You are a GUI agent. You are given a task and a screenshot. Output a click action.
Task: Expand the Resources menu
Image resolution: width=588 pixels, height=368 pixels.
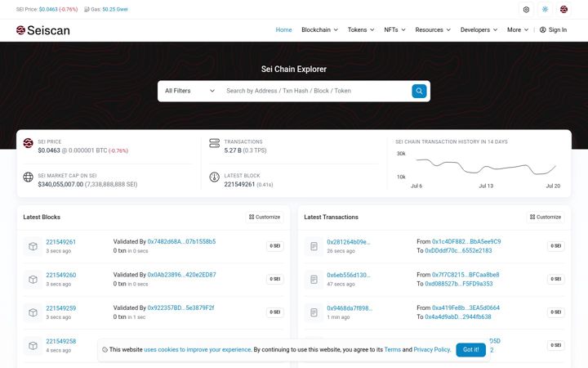[x=433, y=29]
